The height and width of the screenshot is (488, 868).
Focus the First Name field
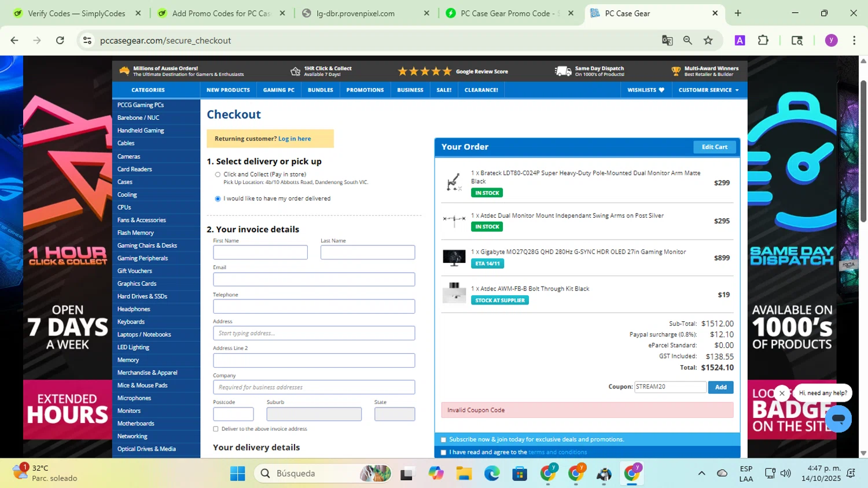coord(260,252)
